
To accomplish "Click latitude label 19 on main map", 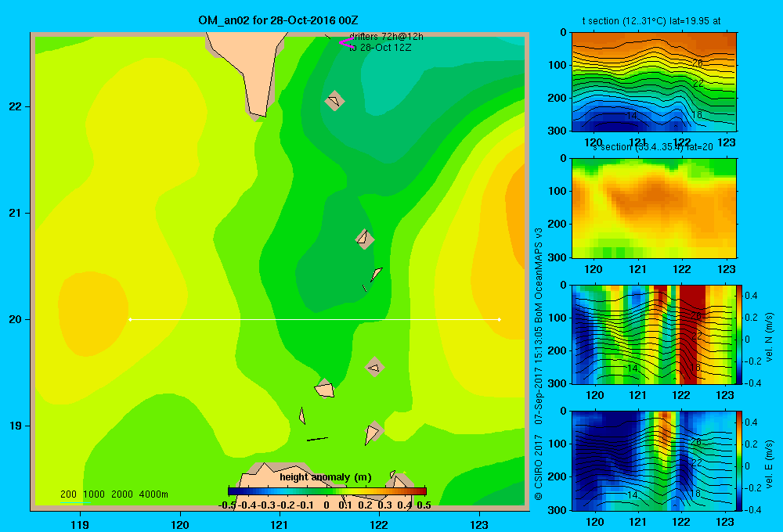I will [x=16, y=426].
